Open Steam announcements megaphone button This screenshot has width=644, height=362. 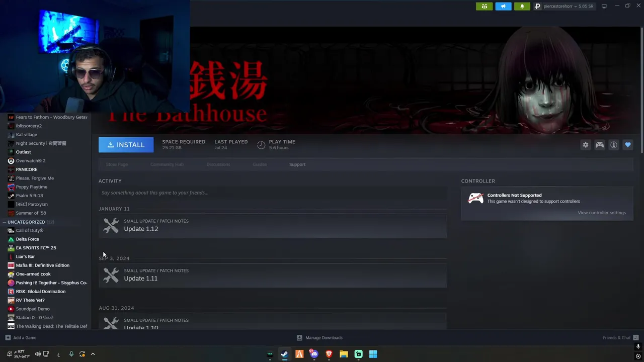tap(503, 6)
